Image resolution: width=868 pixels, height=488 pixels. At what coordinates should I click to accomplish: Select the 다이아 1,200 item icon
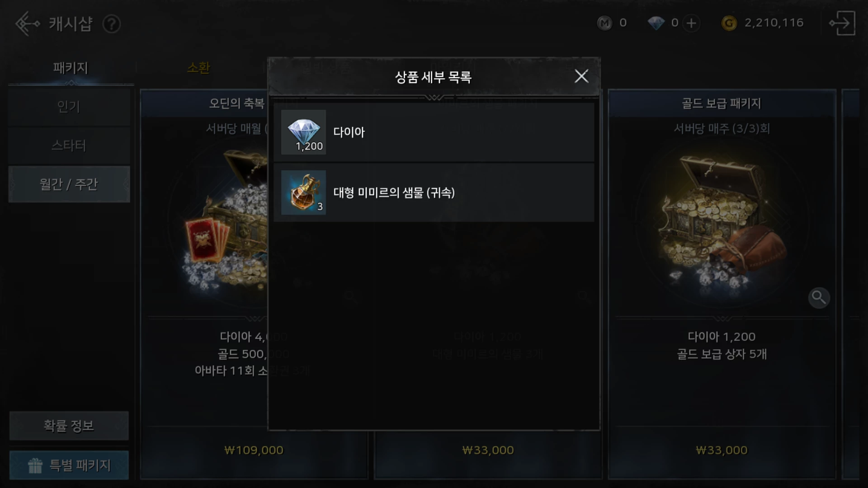click(303, 132)
